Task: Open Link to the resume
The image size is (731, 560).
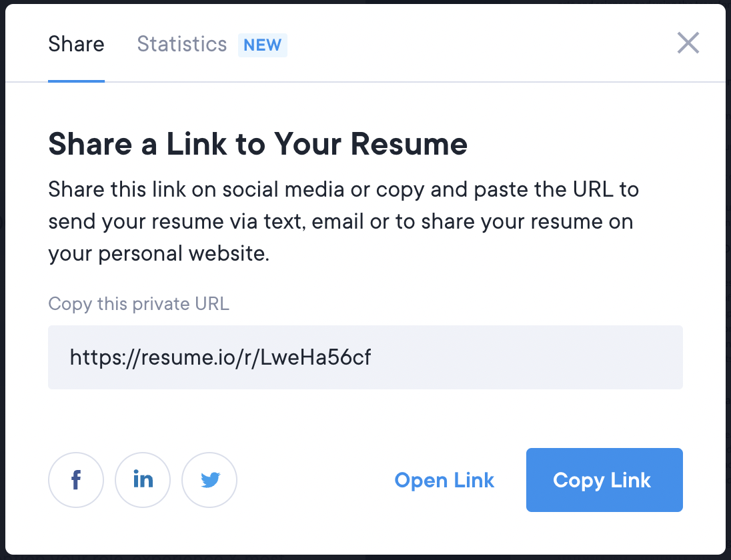Action: pos(444,480)
